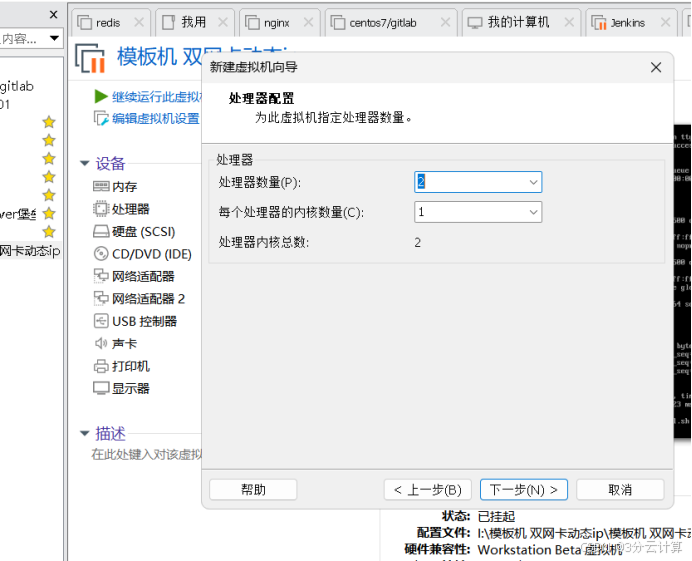
Task: Click the network adapter 2 (网络适配器 2) icon
Action: pos(100,298)
